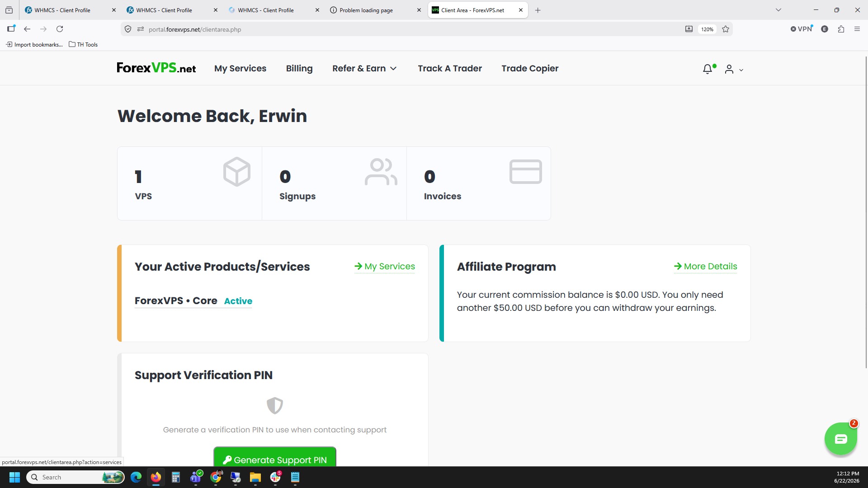Reload the current page
This screenshot has width=868, height=488.
tap(60, 29)
